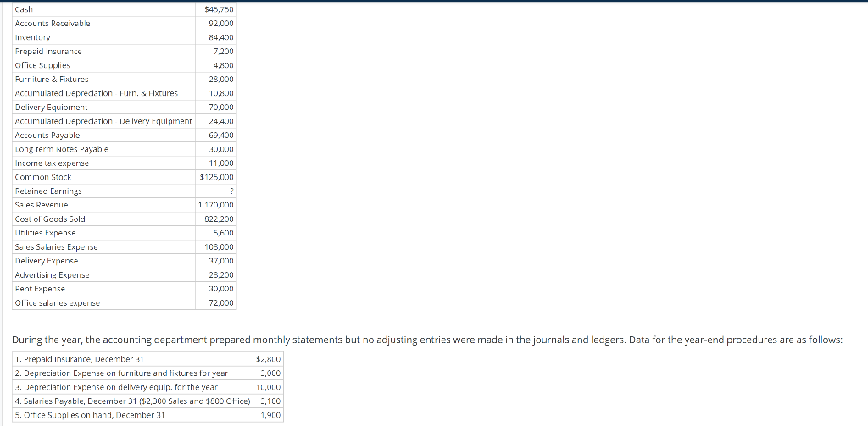The height and width of the screenshot is (426, 868).
Task: Click the Rent Expense amount cell
Action: (x=216, y=289)
